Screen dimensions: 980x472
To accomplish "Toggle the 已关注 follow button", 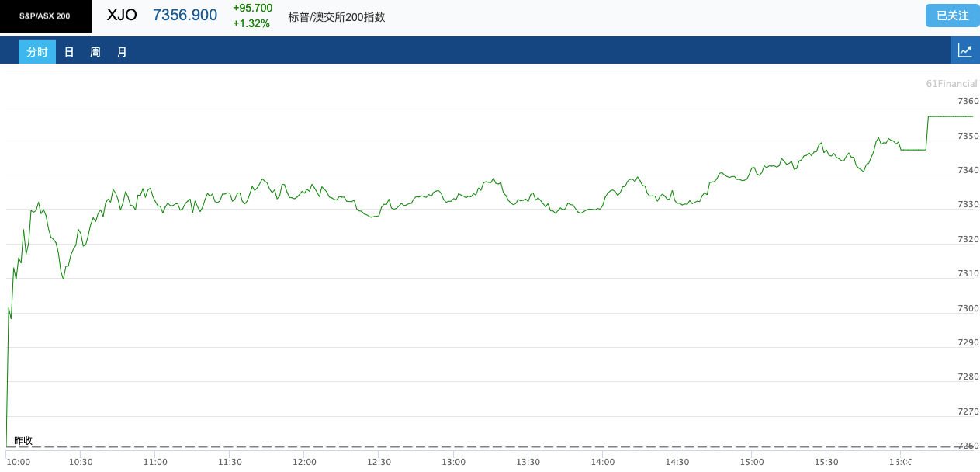I will tap(953, 16).
